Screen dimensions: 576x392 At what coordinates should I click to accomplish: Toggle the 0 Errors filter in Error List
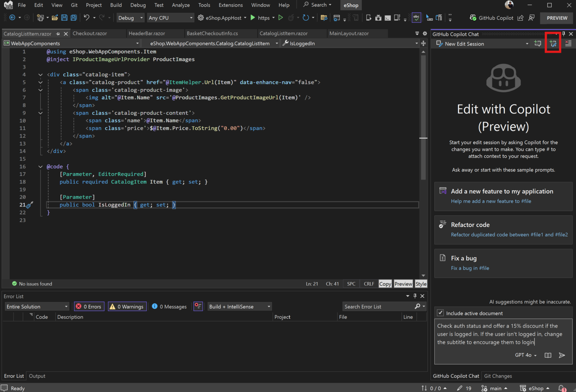pos(89,306)
